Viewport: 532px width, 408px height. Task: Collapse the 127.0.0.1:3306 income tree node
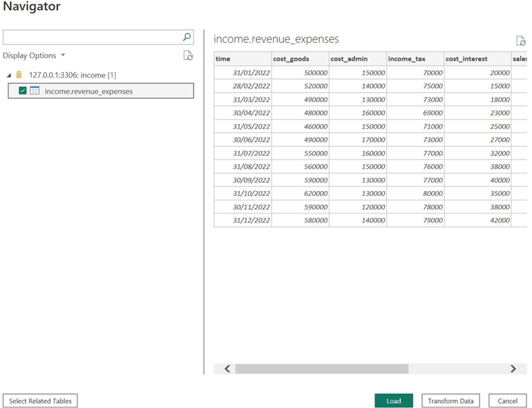tap(8, 74)
